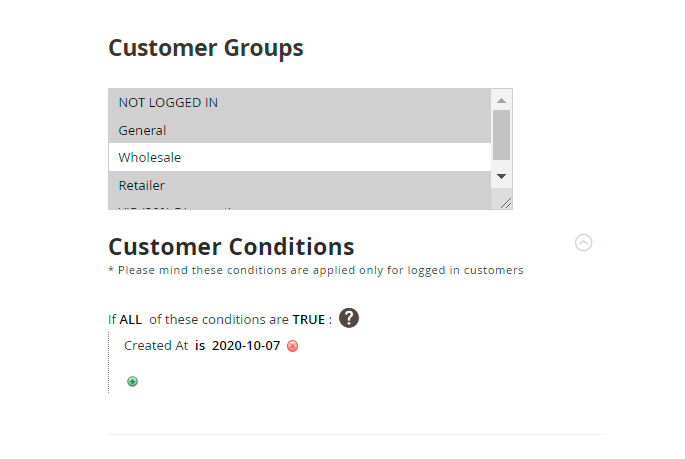The image size is (685, 459).
Task: Remove the Created At condition
Action: pyautogui.click(x=293, y=346)
